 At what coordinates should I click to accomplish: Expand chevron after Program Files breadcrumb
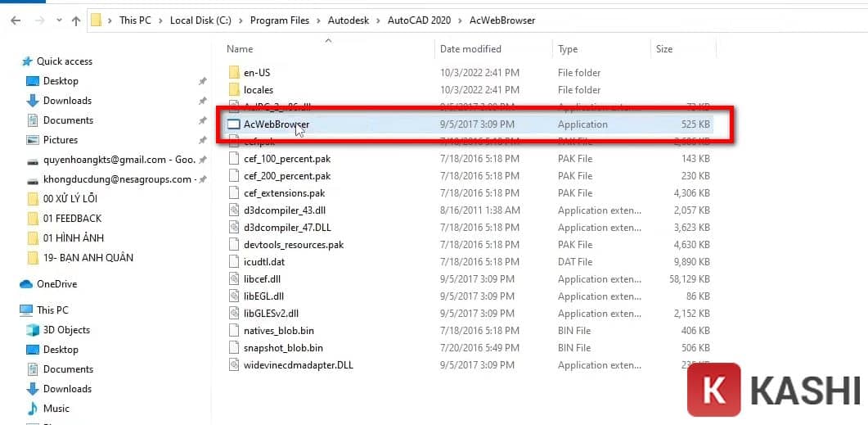319,20
